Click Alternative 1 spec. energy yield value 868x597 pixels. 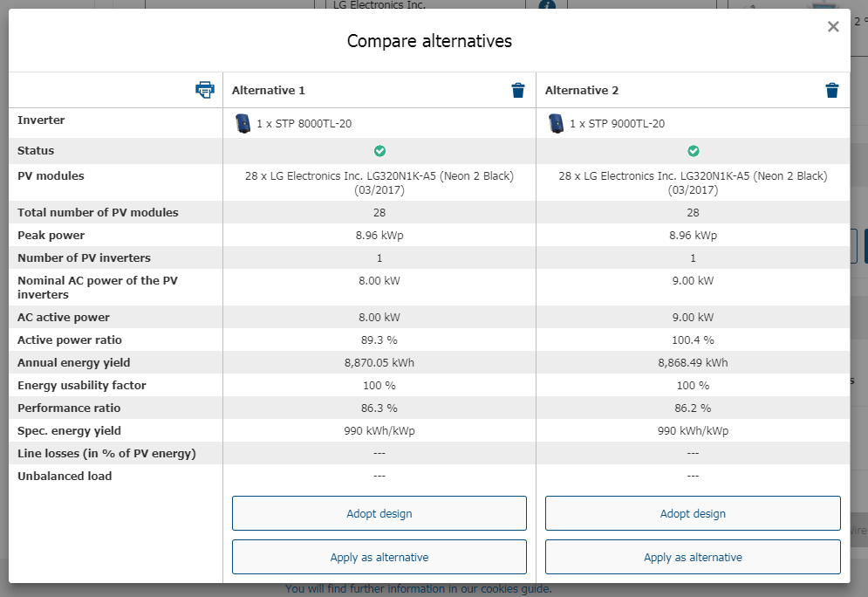click(379, 431)
